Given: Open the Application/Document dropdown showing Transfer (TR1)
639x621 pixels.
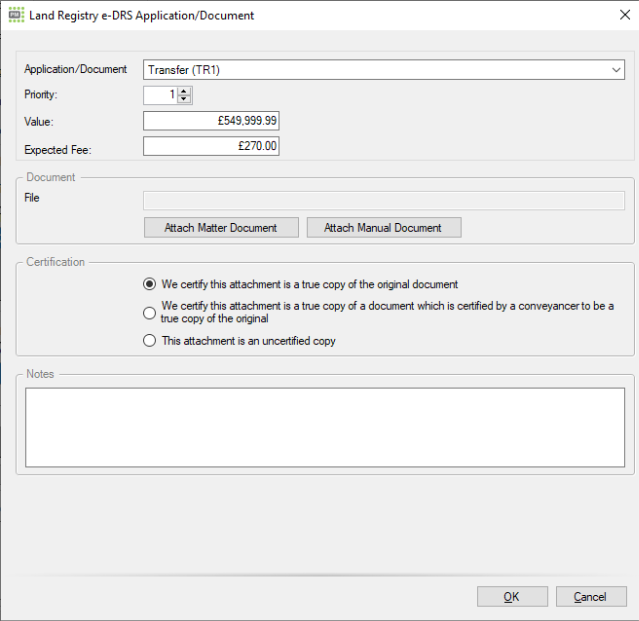Looking at the screenshot, I should [384, 70].
